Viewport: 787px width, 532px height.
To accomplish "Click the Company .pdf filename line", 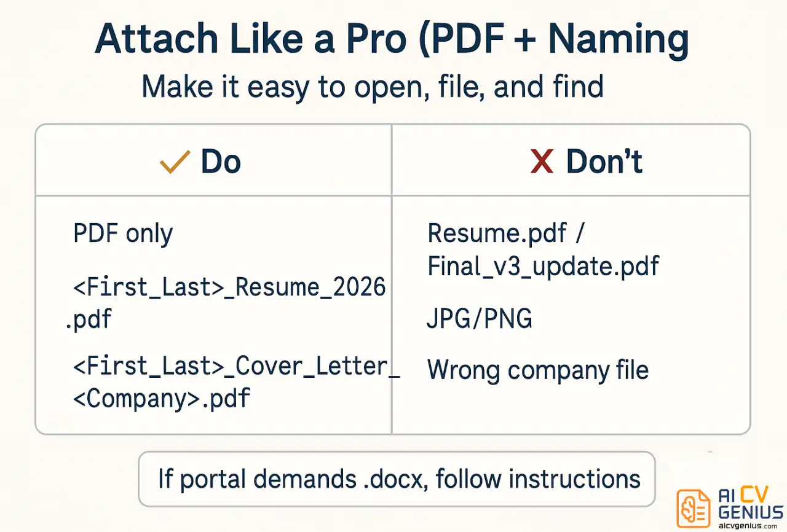I will tap(161, 399).
